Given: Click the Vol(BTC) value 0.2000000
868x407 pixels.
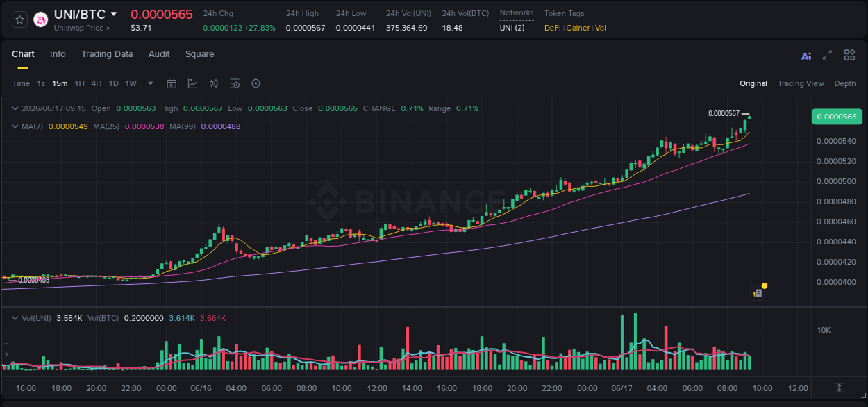Looking at the screenshot, I should pyautogui.click(x=144, y=318).
